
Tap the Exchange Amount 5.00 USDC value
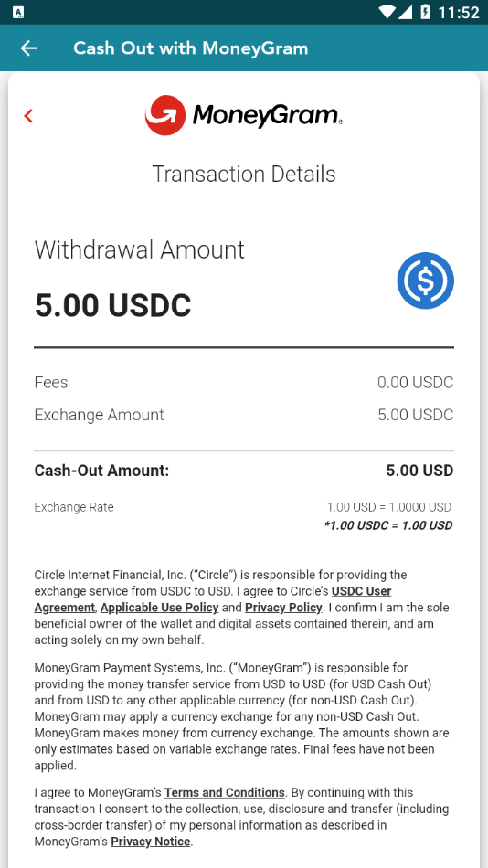click(416, 415)
